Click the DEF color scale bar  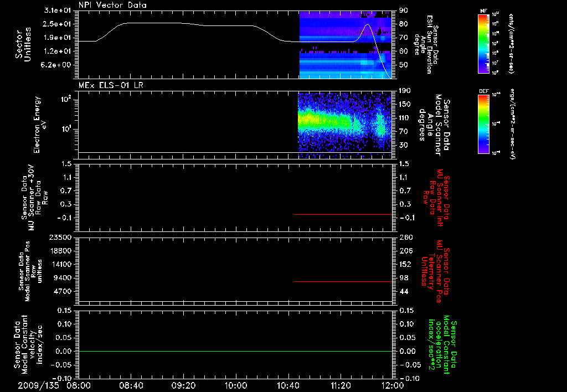484,123
